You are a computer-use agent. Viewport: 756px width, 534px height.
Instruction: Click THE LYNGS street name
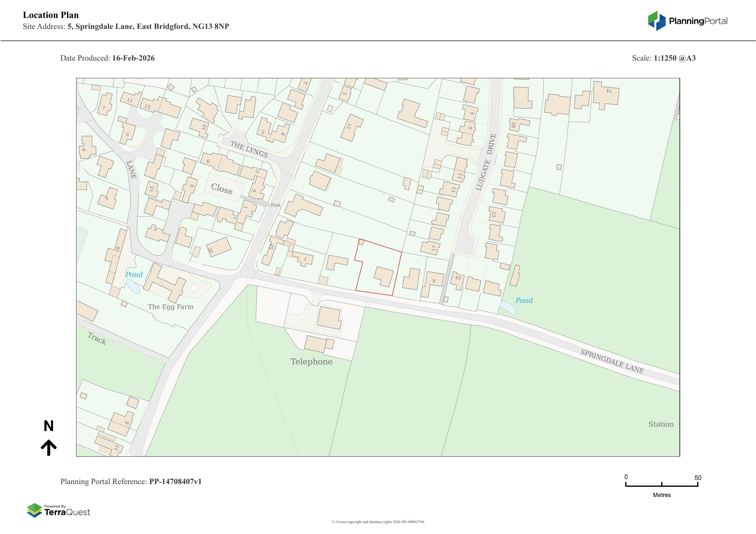[x=249, y=149]
